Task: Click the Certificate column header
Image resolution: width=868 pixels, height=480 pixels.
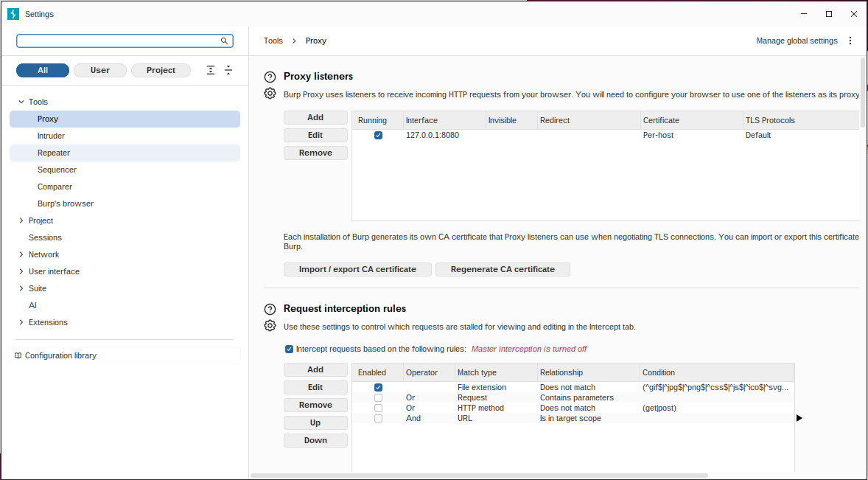Action: (691, 120)
